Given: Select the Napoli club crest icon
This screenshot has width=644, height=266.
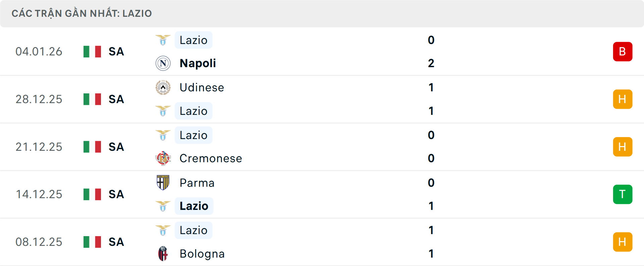Looking at the screenshot, I should pyautogui.click(x=163, y=63).
